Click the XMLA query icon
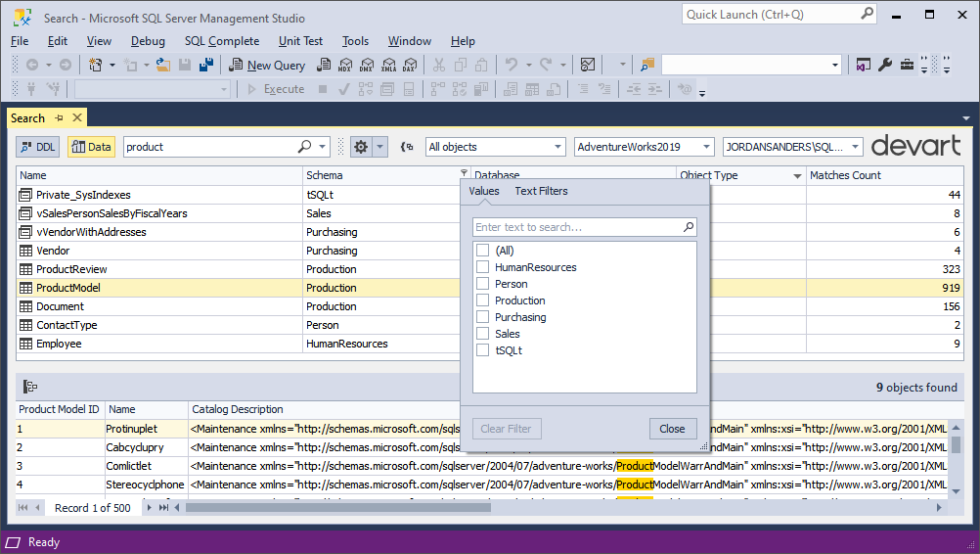The image size is (980, 554). [388, 65]
